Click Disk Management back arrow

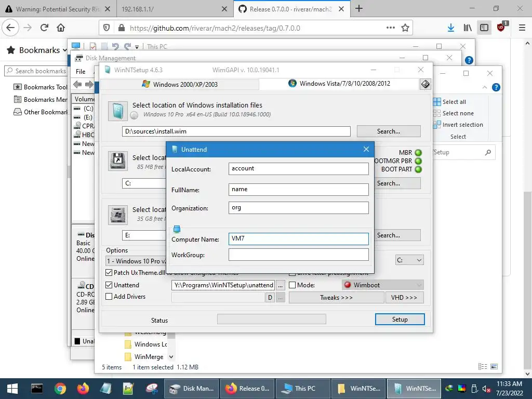pos(77,85)
